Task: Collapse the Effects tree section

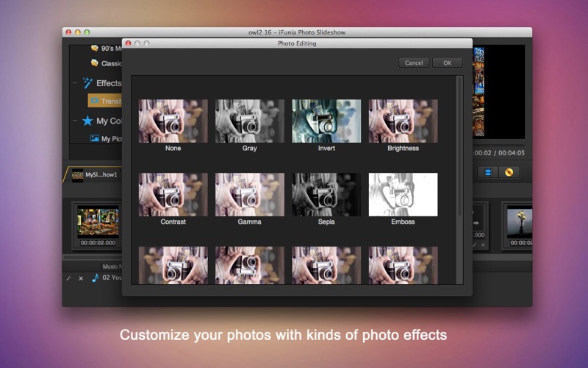Action: coord(75,83)
